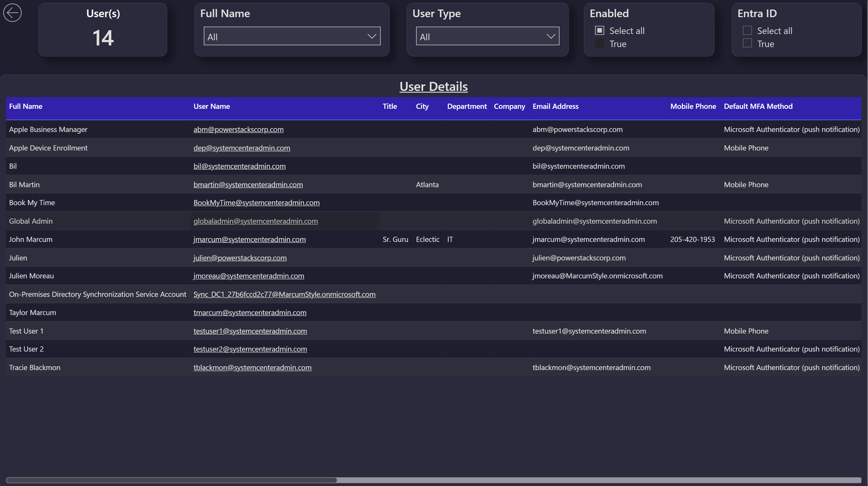Open bil@systemcenteradmin.com user name link
The height and width of the screenshot is (486, 868).
click(239, 166)
